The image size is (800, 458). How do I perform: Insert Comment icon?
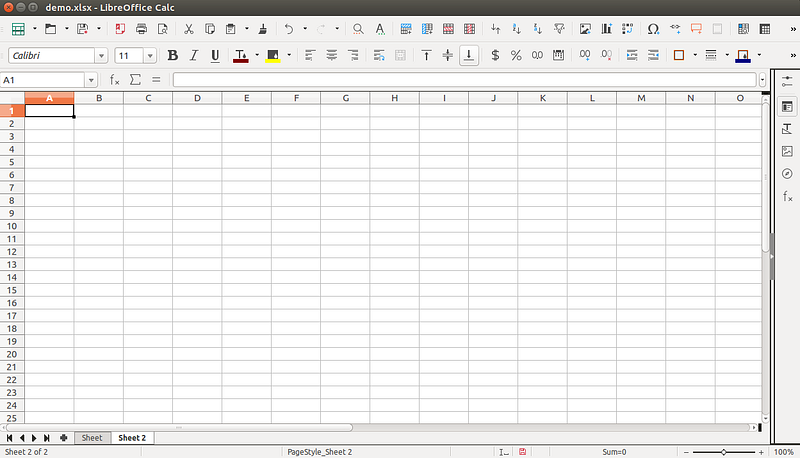(696, 29)
